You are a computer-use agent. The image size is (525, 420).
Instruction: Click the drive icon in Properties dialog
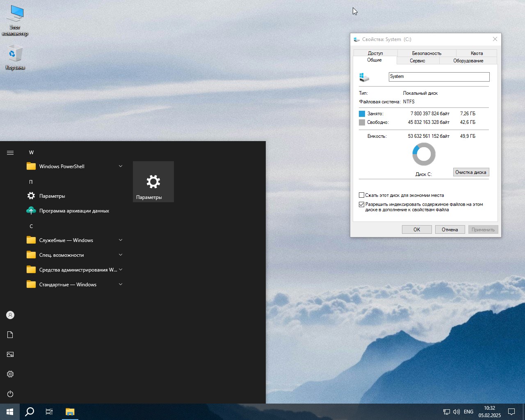point(364,77)
